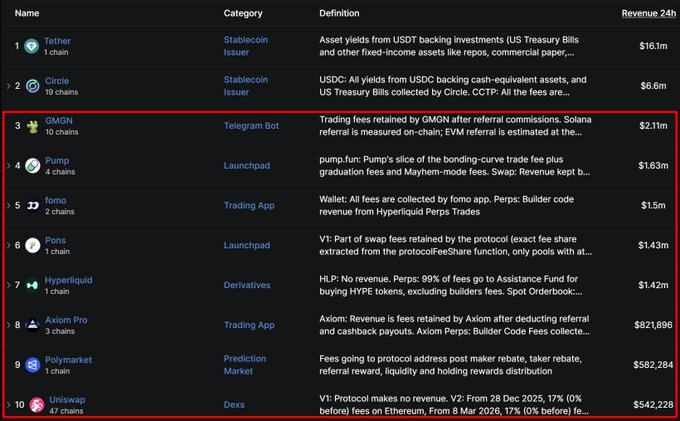This screenshot has height=421, width=680.
Task: Click Circle's $6.6m revenue value
Action: 653,86
